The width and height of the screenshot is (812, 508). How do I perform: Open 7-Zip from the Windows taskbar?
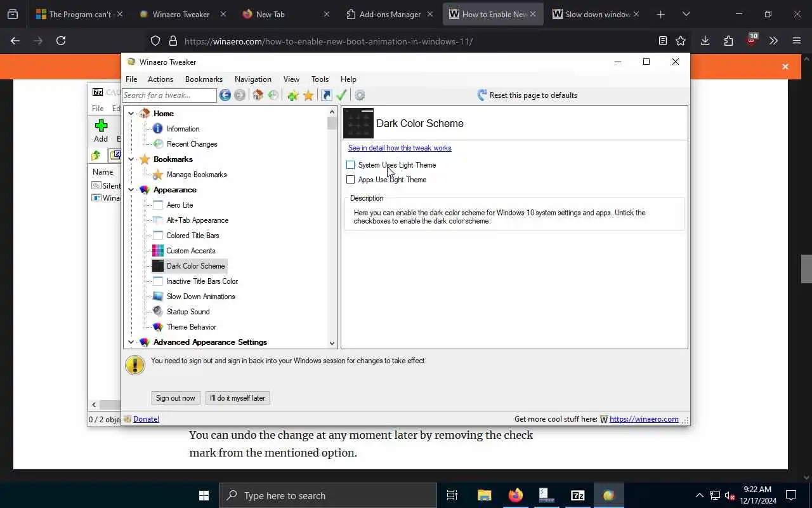pos(577,495)
